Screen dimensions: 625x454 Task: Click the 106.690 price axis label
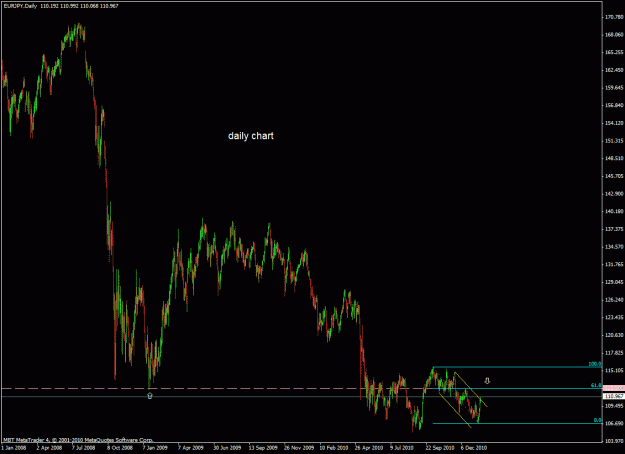tap(614, 423)
